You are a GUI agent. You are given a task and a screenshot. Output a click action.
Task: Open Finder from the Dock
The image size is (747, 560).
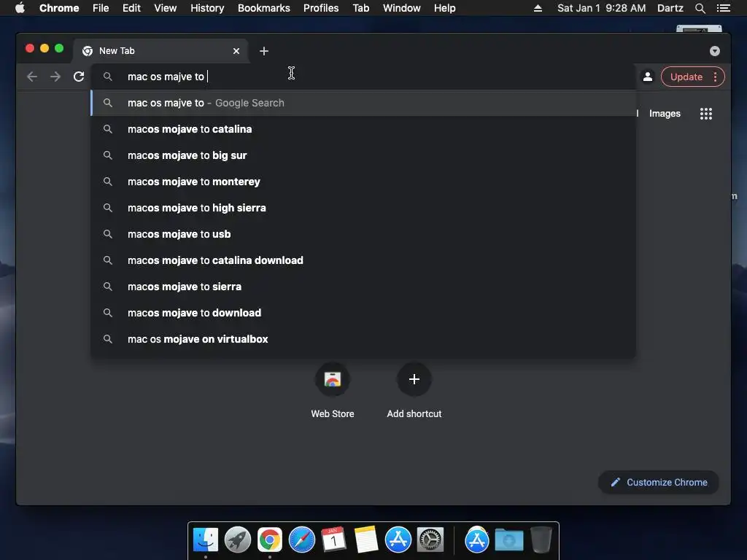coord(206,540)
